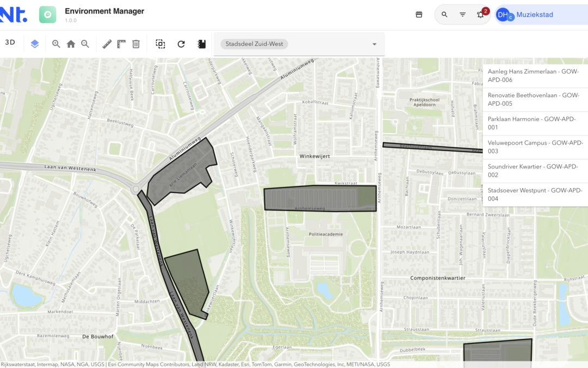Click the Bernard Zweerslaan street label
This screenshot has width=588, height=368.
pyautogui.click(x=488, y=215)
